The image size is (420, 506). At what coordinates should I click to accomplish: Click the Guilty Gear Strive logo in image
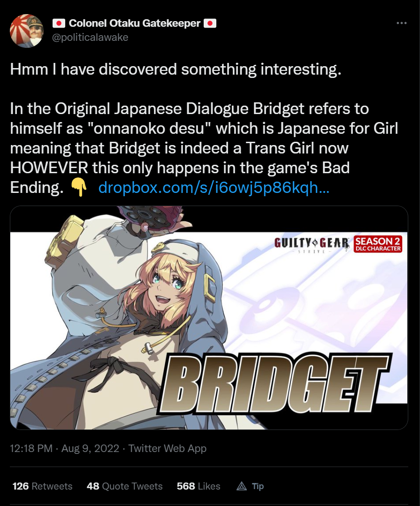coord(312,245)
